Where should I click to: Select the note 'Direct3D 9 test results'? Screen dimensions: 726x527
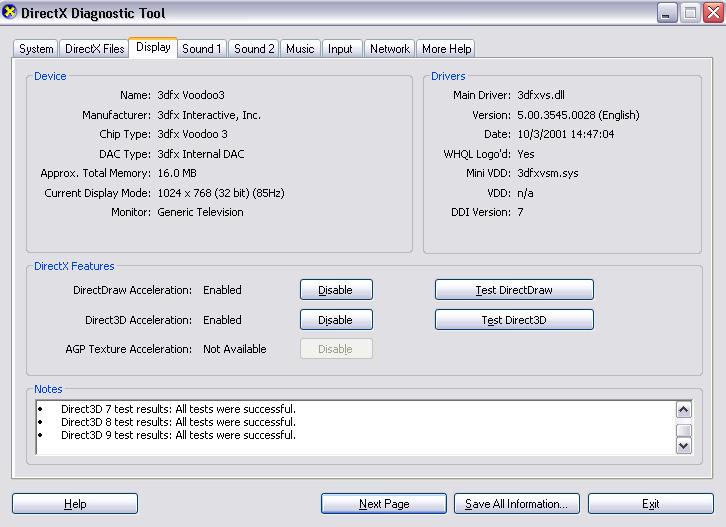[x=178, y=435]
